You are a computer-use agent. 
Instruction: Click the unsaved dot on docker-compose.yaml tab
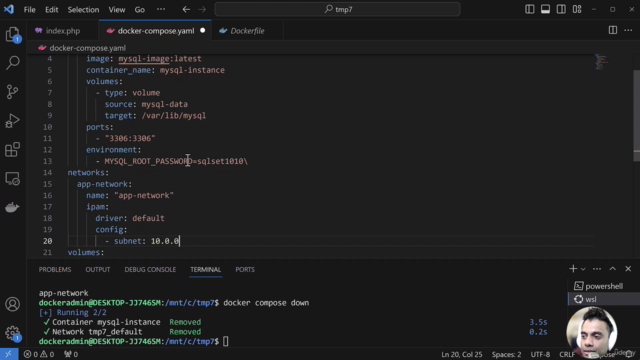click(x=202, y=31)
